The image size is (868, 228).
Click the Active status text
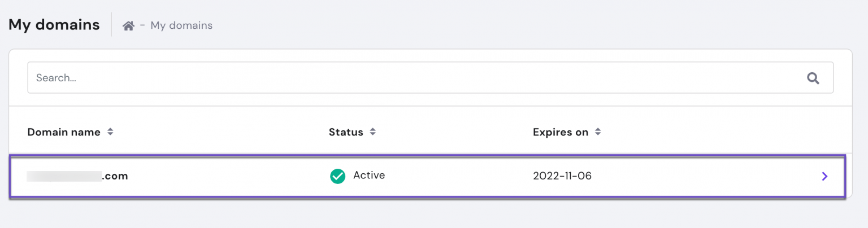(x=369, y=176)
